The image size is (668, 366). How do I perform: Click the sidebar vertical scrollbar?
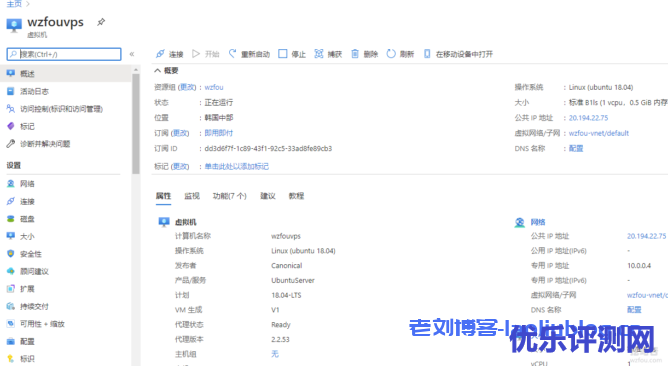pyautogui.click(x=136, y=124)
